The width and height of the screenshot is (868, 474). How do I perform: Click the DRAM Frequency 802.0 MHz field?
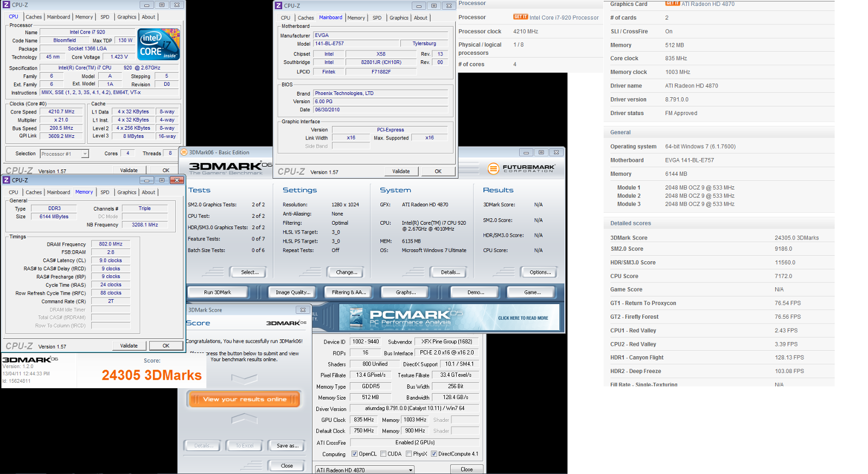coord(111,244)
